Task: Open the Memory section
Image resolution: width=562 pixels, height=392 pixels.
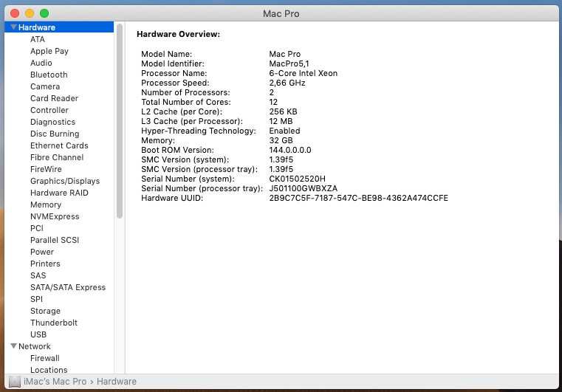Action: coord(46,205)
